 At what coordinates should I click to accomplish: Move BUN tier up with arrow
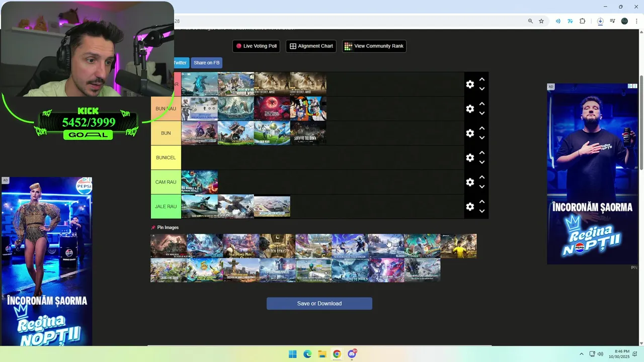tap(482, 128)
